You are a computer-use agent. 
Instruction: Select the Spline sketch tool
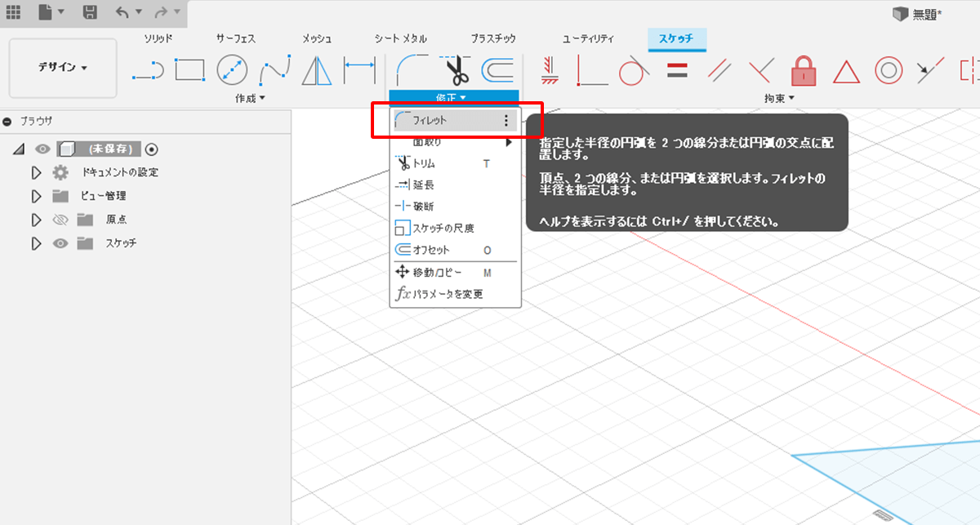(x=275, y=71)
